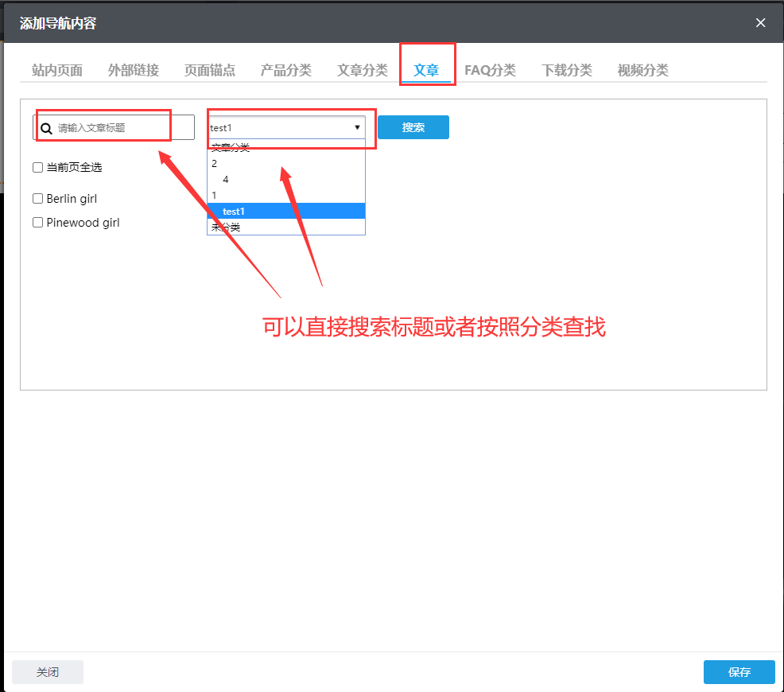784x692 pixels.
Task: Click the dialog close X icon
Action: tap(760, 23)
